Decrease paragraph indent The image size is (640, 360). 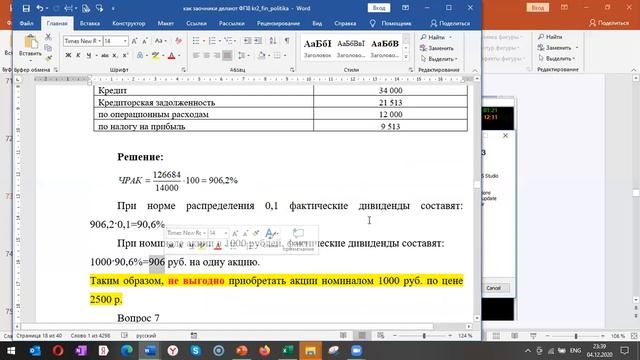[247, 40]
